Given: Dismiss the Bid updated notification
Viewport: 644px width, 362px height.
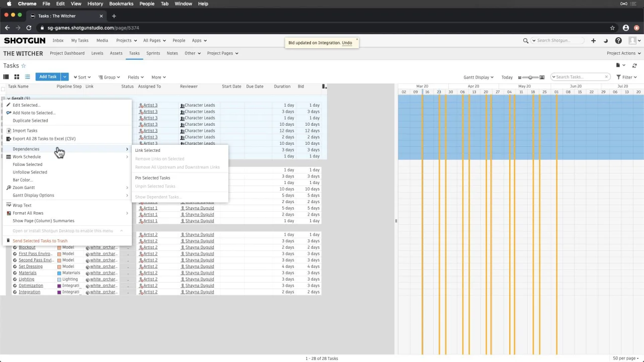Looking at the screenshot, I should pos(357,39).
